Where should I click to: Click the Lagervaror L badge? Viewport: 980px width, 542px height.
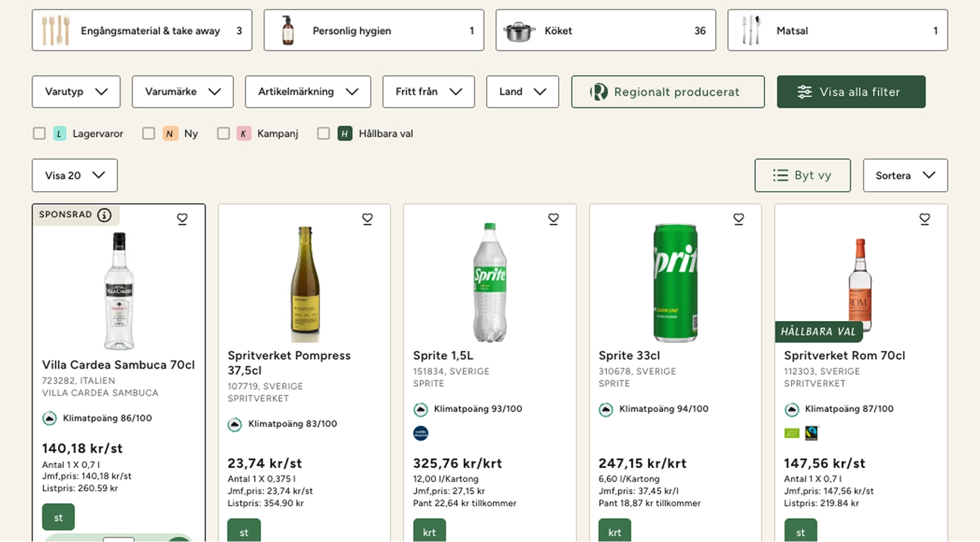pos(60,133)
